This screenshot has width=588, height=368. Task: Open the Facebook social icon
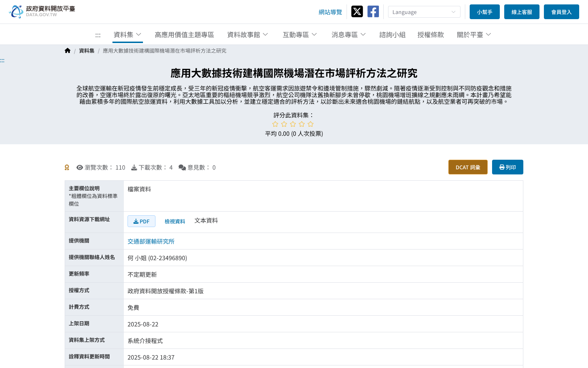373,11
